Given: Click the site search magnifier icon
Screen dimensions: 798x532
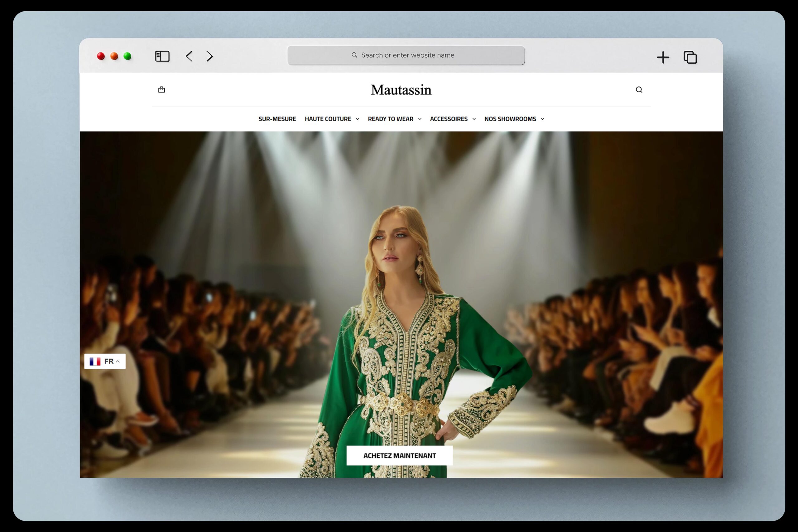Looking at the screenshot, I should (639, 89).
